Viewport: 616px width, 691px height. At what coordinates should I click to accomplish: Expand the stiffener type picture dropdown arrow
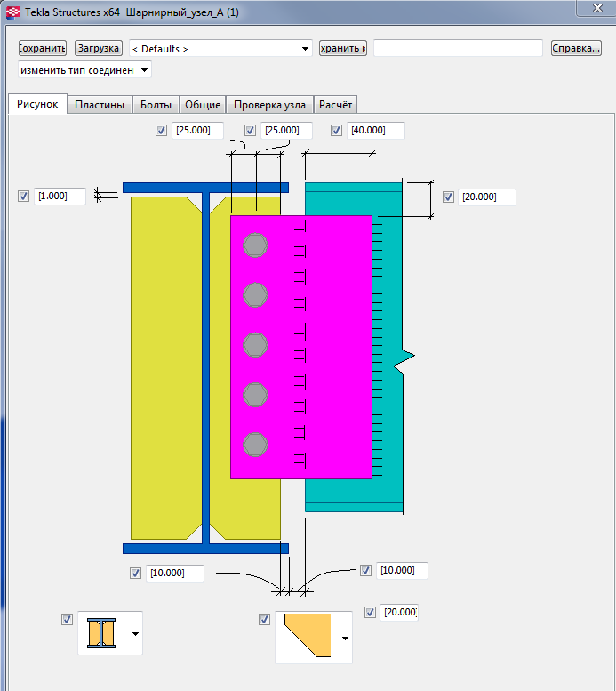(x=135, y=633)
